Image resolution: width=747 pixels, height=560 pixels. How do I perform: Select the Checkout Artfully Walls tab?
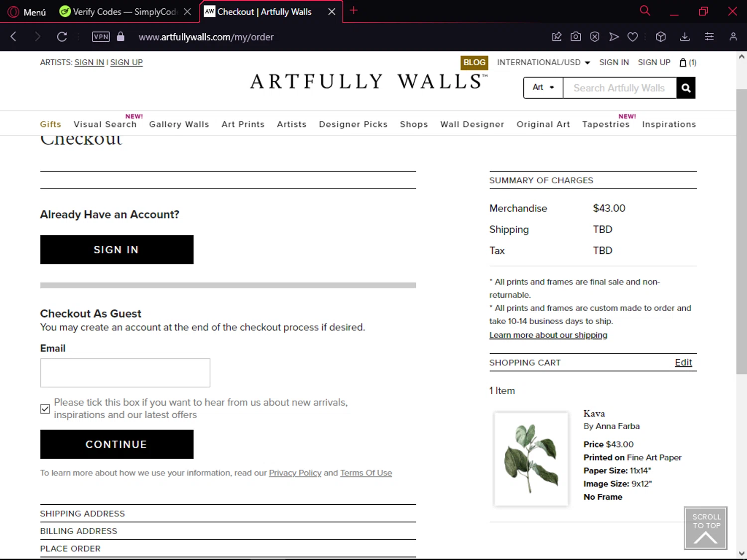click(x=264, y=11)
